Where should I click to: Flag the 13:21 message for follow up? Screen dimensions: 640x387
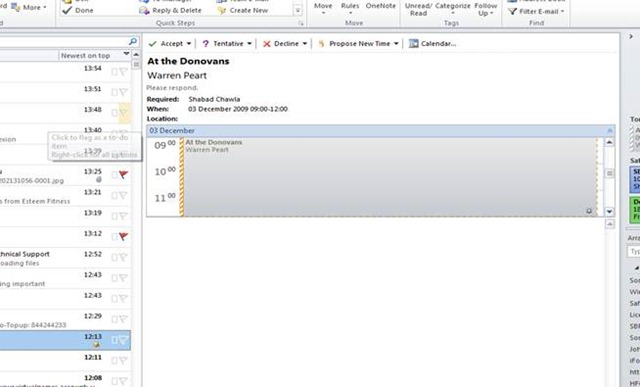click(x=123, y=196)
